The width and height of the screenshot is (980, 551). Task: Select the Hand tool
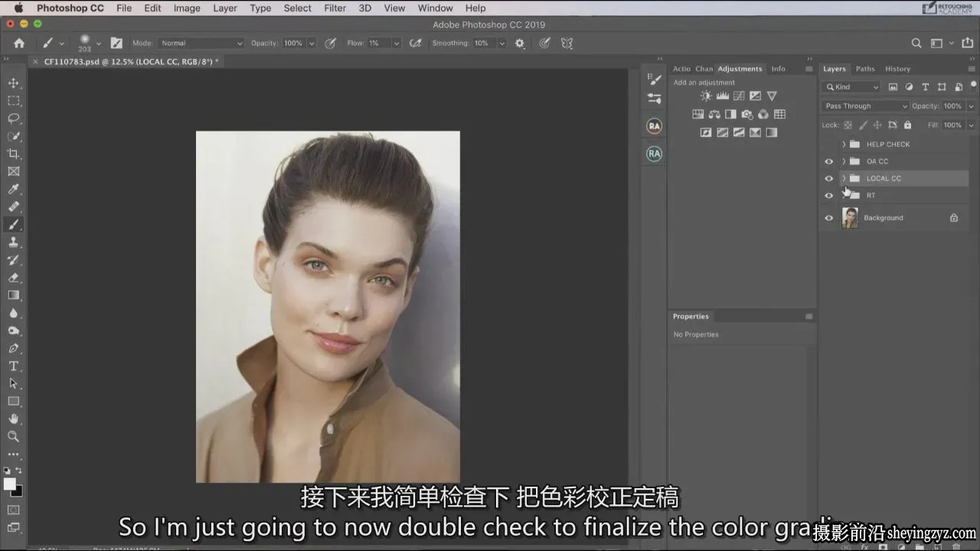[14, 419]
